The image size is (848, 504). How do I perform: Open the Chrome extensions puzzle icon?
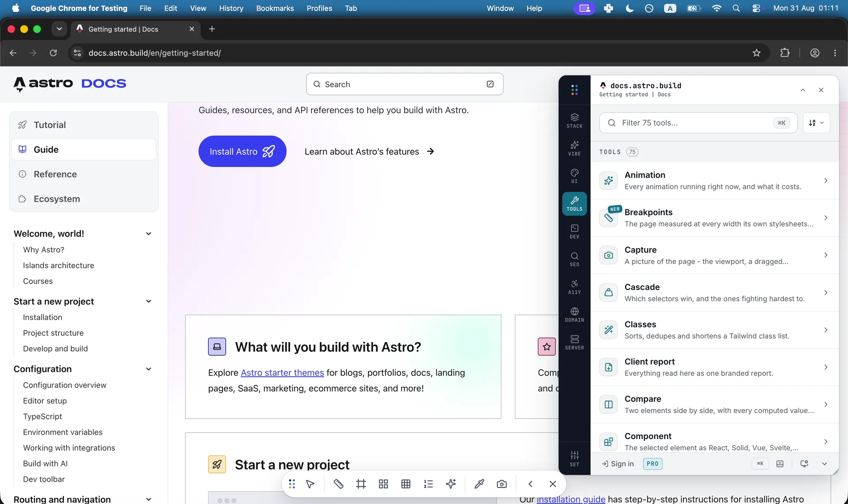click(x=785, y=53)
